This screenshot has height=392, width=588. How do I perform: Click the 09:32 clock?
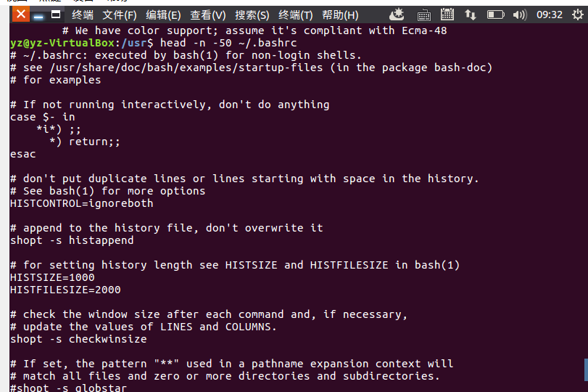tap(550, 14)
